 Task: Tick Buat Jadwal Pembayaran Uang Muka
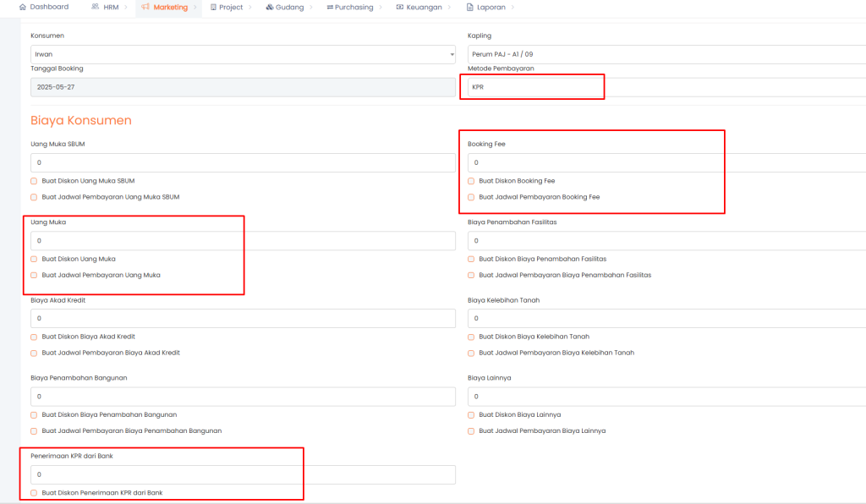[x=34, y=275]
